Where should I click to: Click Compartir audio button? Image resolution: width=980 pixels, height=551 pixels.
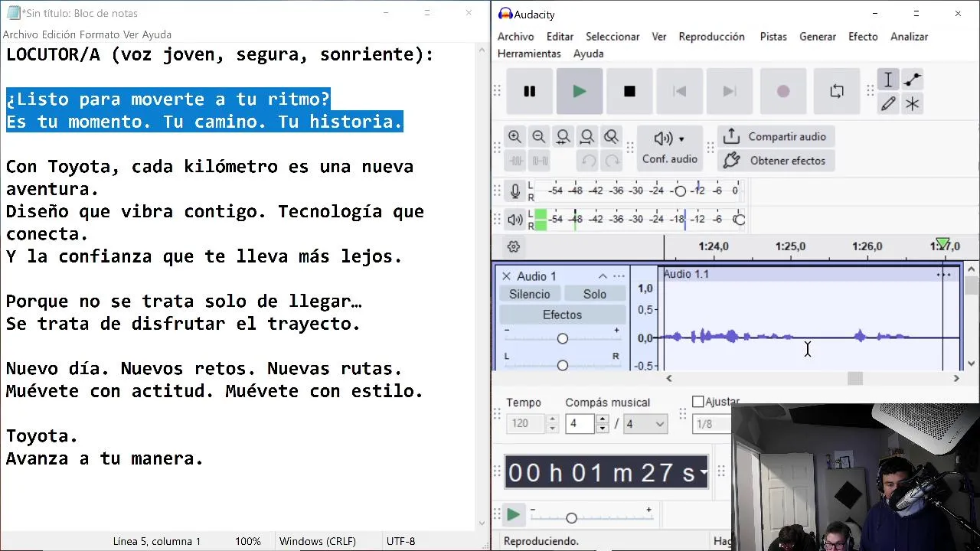pos(776,136)
